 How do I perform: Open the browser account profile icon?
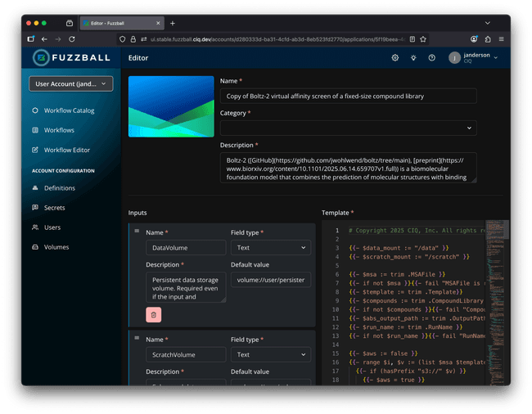click(474, 39)
